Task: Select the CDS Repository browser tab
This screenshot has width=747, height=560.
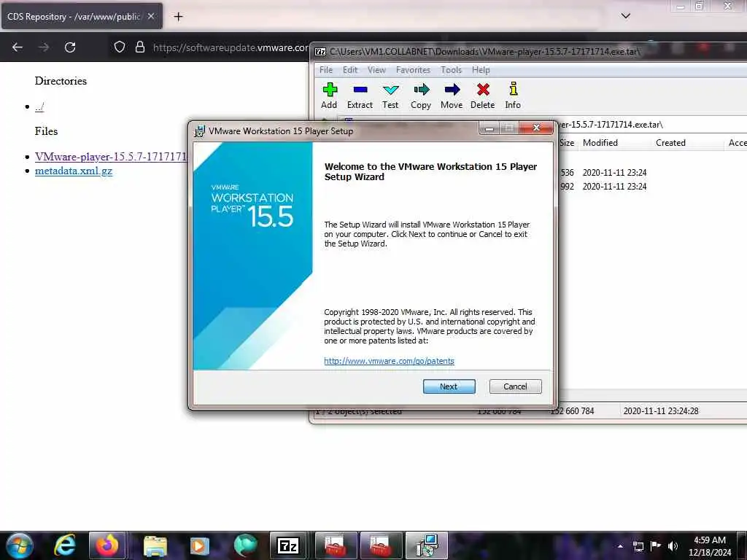Action: tap(81, 17)
